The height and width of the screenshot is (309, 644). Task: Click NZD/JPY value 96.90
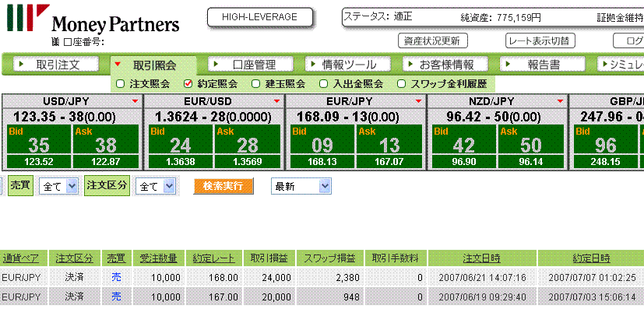pyautogui.click(x=464, y=162)
